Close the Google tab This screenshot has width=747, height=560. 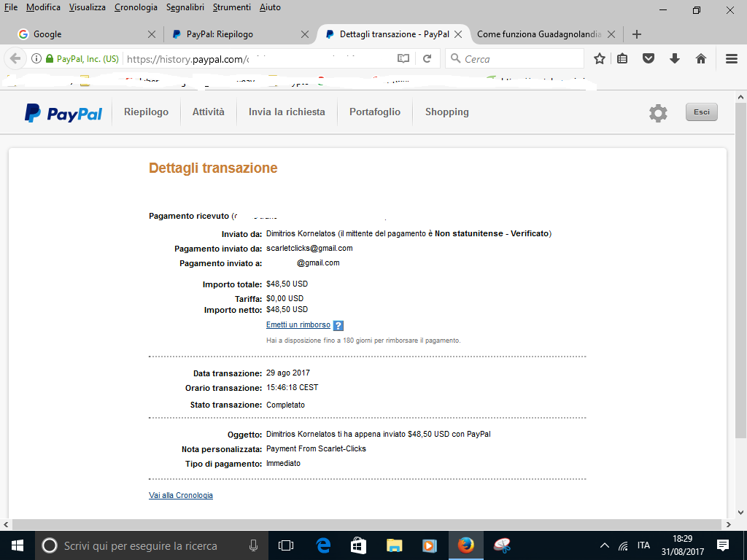point(152,34)
